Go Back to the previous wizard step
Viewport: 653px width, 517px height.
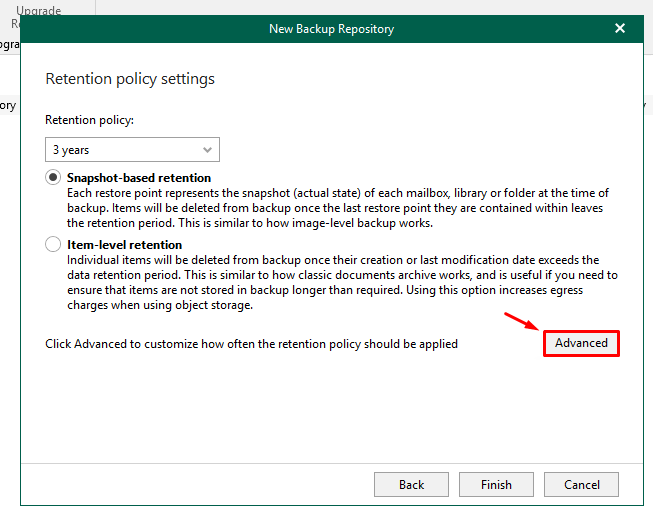pyautogui.click(x=411, y=484)
